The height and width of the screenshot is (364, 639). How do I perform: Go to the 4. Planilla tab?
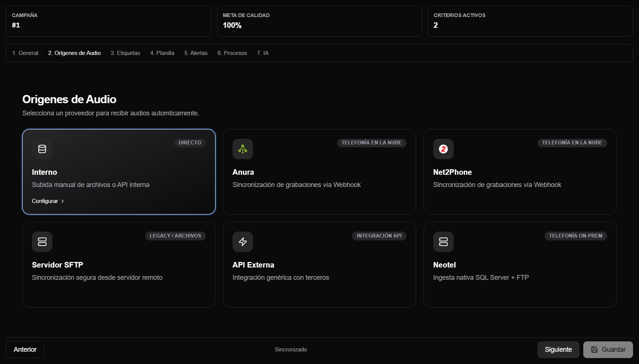pyautogui.click(x=162, y=53)
